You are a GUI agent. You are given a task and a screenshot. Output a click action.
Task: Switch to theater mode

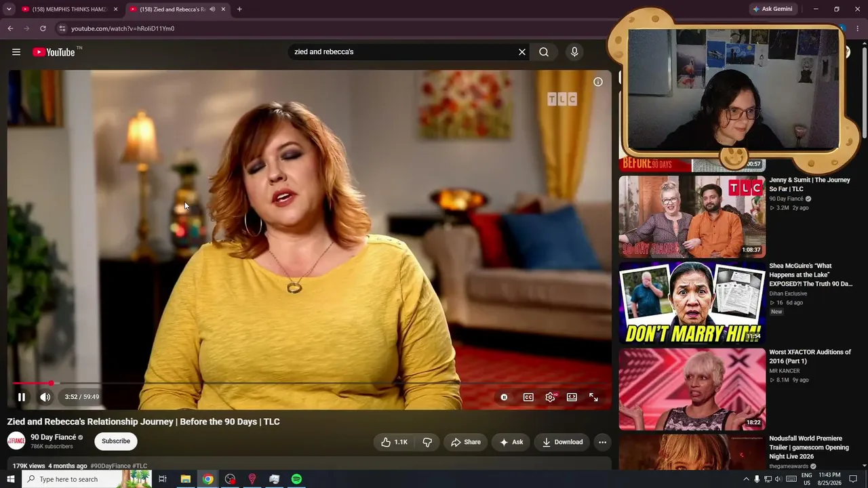[x=572, y=397]
